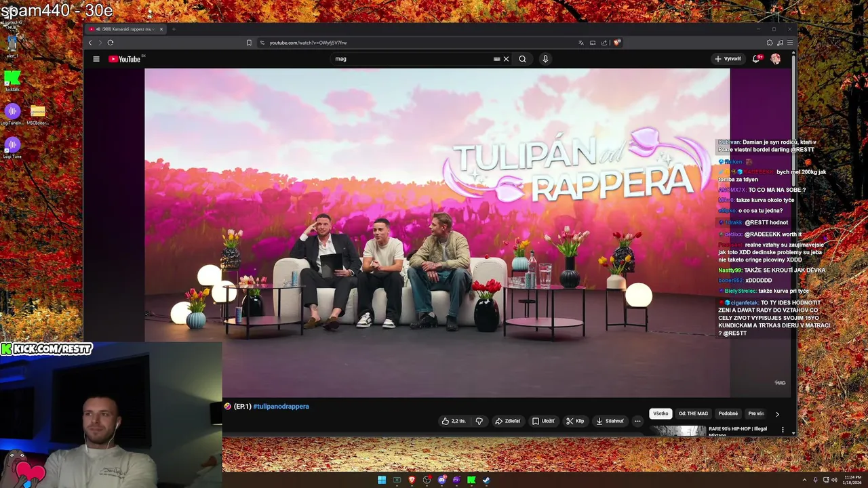Open the kicktalk desktop shortcut
868x488 pixels.
12,81
